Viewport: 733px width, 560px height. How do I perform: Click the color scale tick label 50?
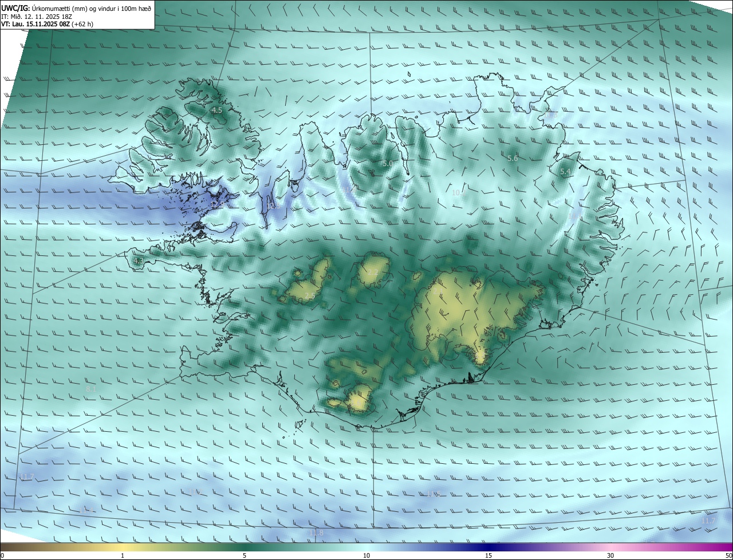(x=728, y=555)
